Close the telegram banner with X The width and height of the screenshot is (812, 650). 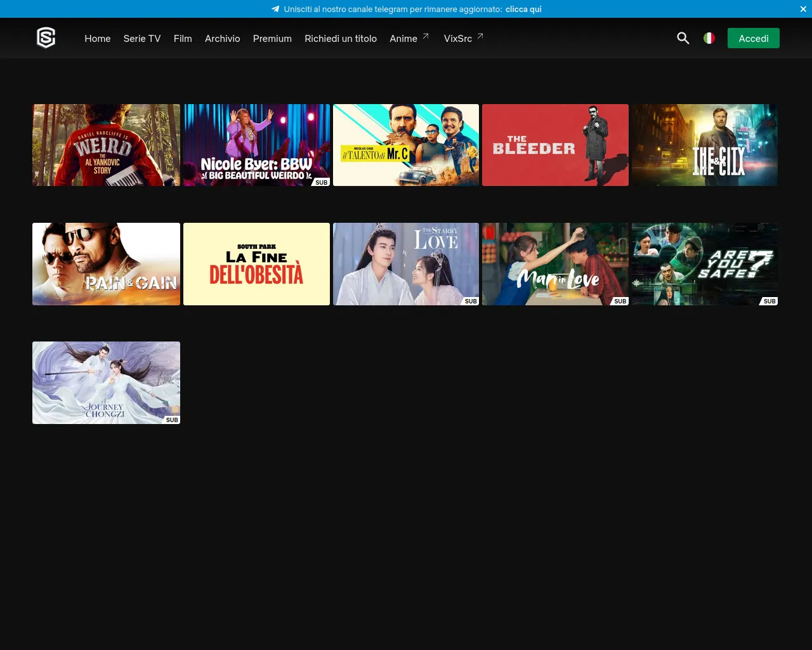click(803, 9)
